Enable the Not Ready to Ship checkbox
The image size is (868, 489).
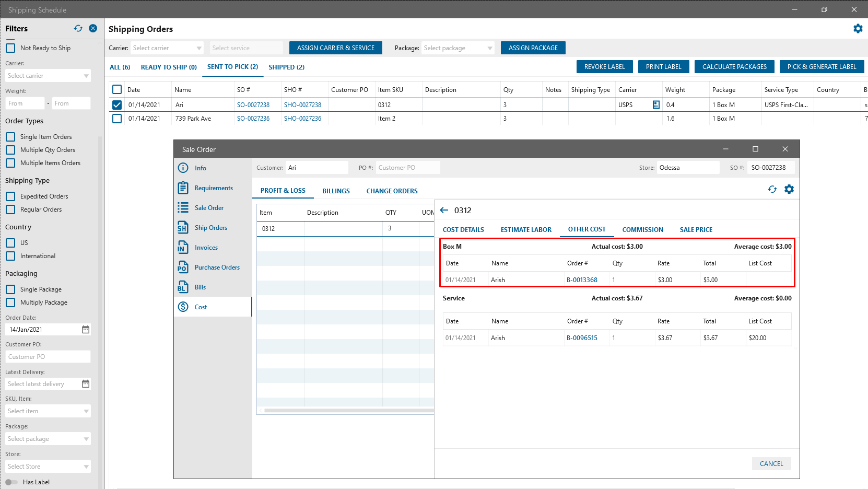(x=10, y=48)
